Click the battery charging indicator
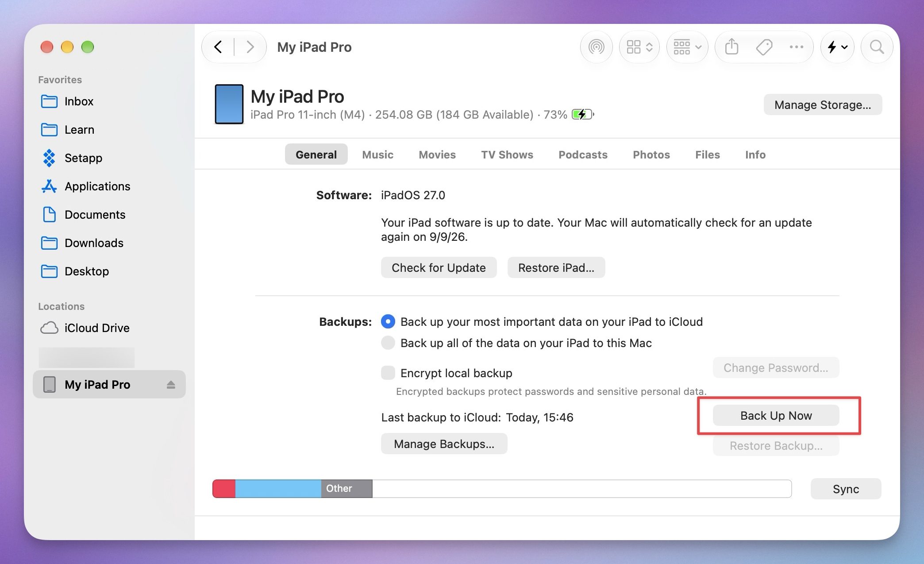Viewport: 924px width, 564px height. coord(582,115)
